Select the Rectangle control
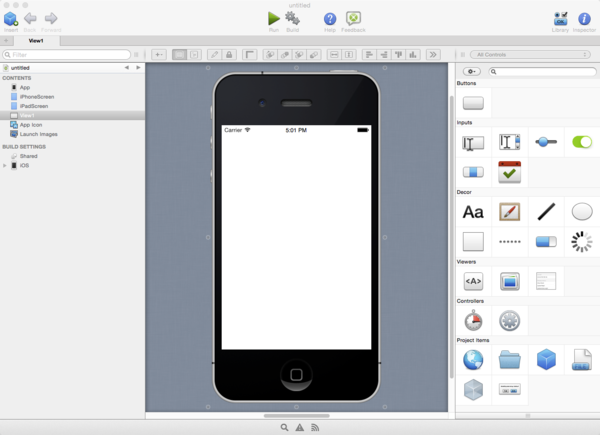Screen dimensions: 600x435 [473, 241]
